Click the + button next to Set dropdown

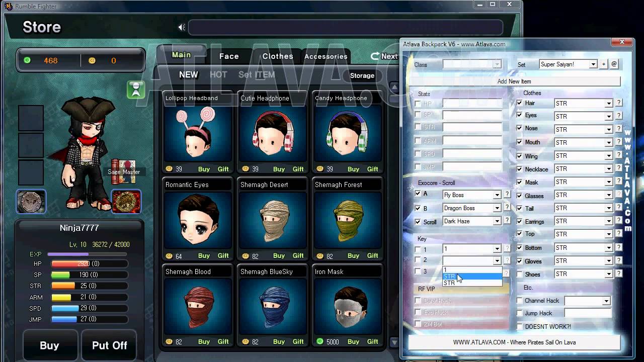click(604, 64)
